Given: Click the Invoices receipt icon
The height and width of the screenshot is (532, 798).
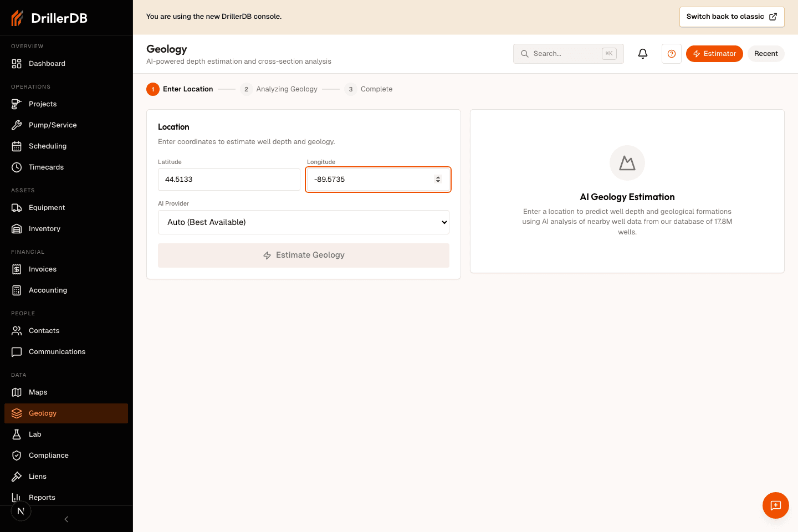Looking at the screenshot, I should [17, 269].
